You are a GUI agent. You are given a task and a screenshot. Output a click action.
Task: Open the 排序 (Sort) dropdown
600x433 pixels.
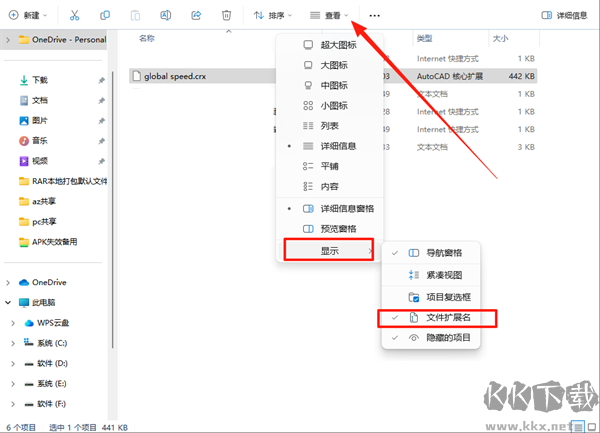[x=272, y=15]
